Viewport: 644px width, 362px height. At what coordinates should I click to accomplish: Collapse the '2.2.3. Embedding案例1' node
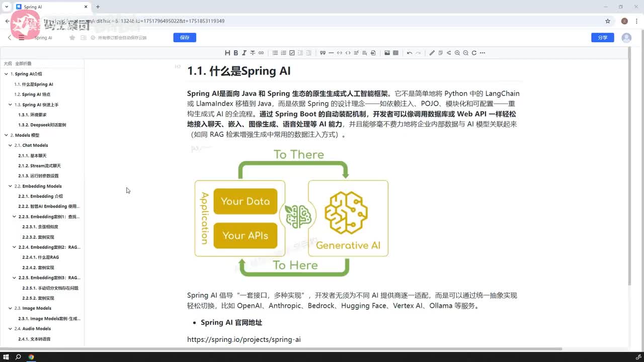coord(14,217)
